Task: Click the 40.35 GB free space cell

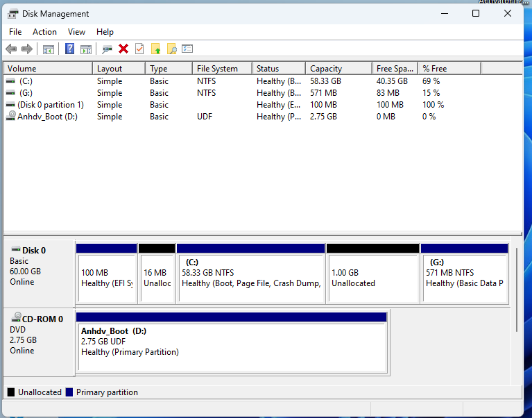Action: click(392, 81)
